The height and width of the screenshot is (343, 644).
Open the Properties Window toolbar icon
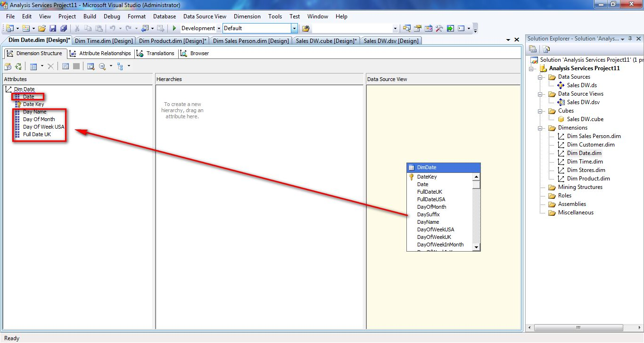(x=417, y=29)
